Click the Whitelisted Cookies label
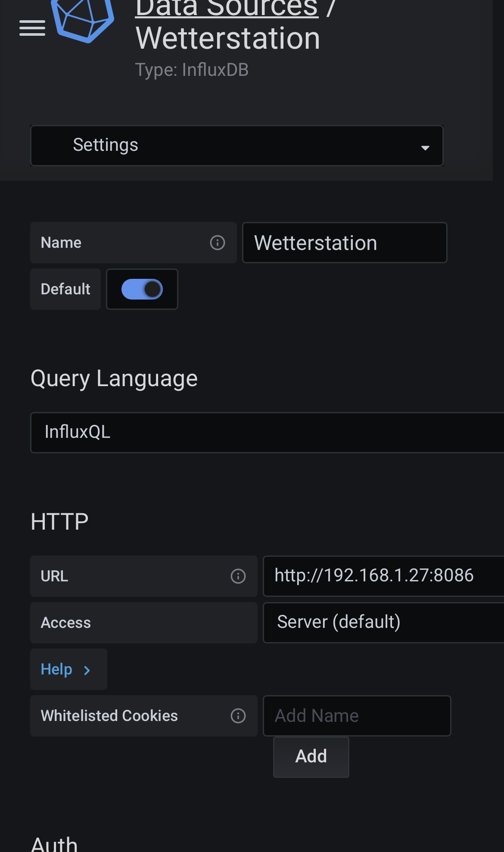This screenshot has width=504, height=852. 109,716
